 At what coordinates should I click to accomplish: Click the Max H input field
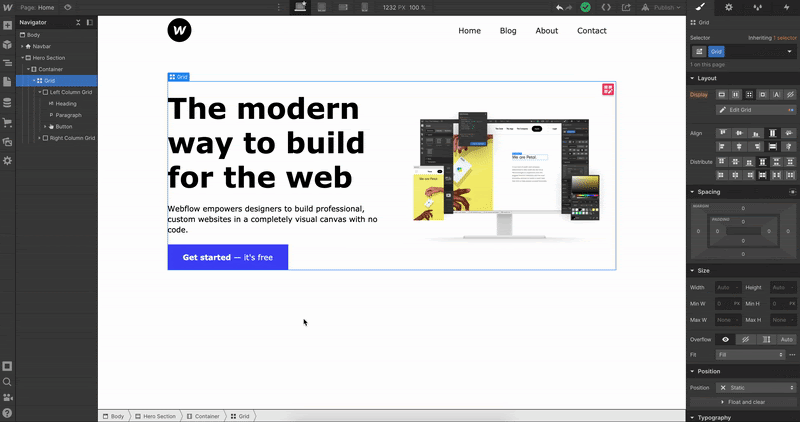coord(783,320)
